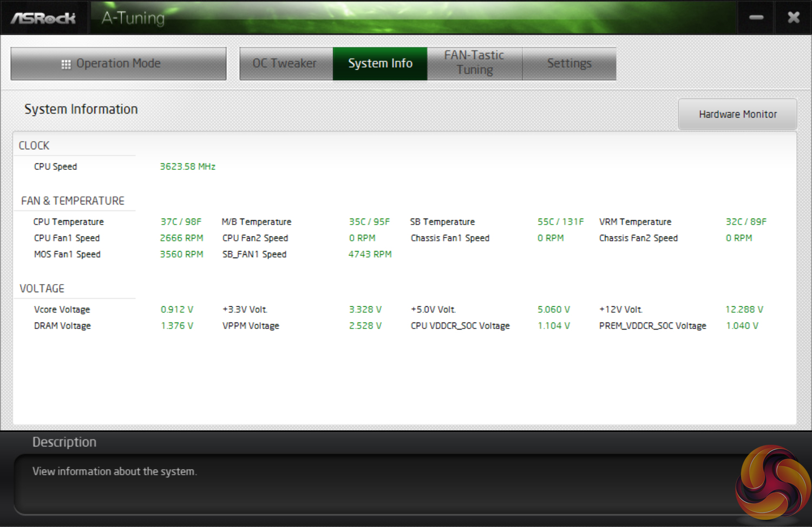812x527 pixels.
Task: Select the DRAM Voltage label
Action: click(x=62, y=326)
